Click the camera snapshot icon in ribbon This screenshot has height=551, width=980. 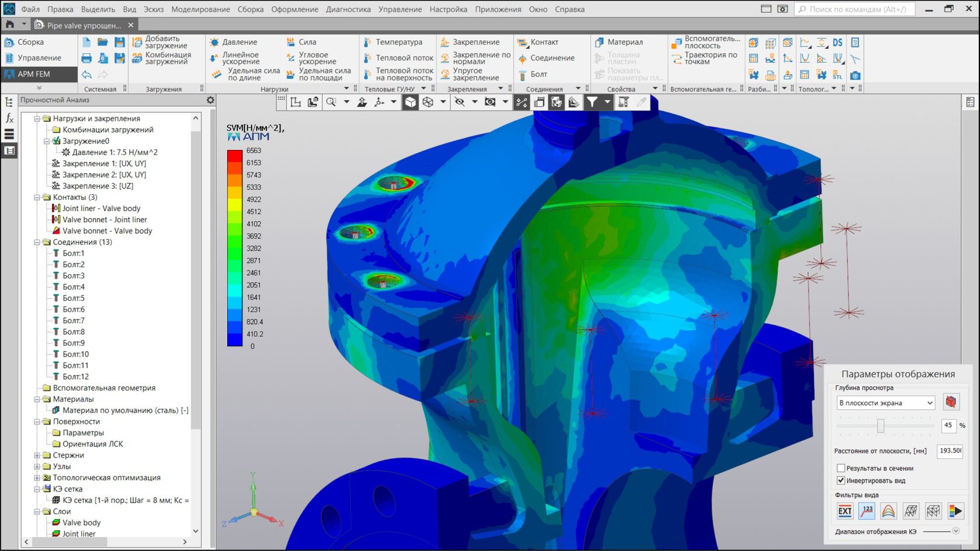pos(855,75)
